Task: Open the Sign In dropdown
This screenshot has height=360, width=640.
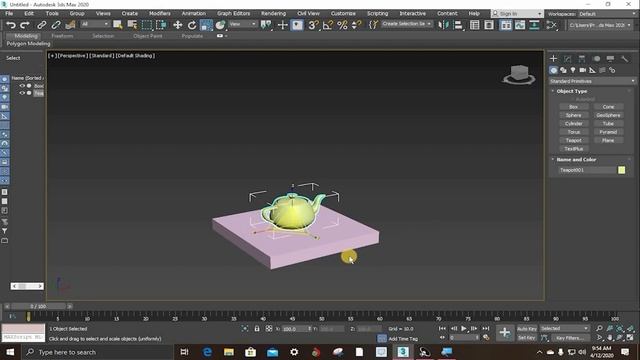Action: 517,14
